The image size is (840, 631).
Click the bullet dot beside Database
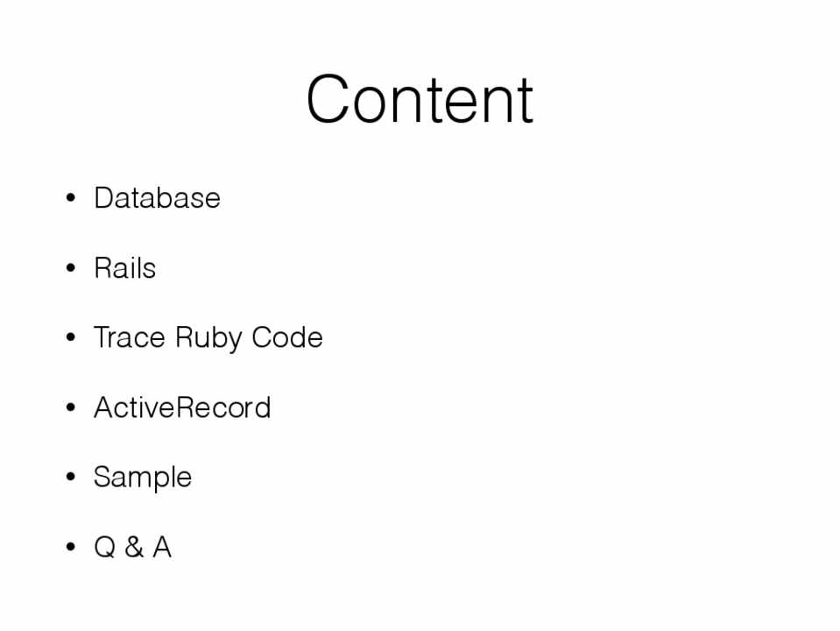pyautogui.click(x=70, y=199)
